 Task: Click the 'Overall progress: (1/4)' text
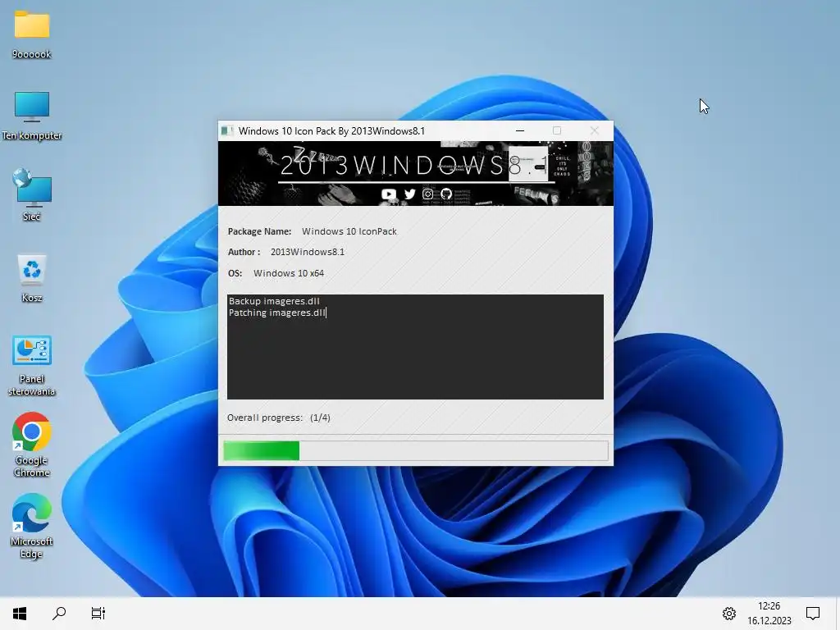(279, 418)
